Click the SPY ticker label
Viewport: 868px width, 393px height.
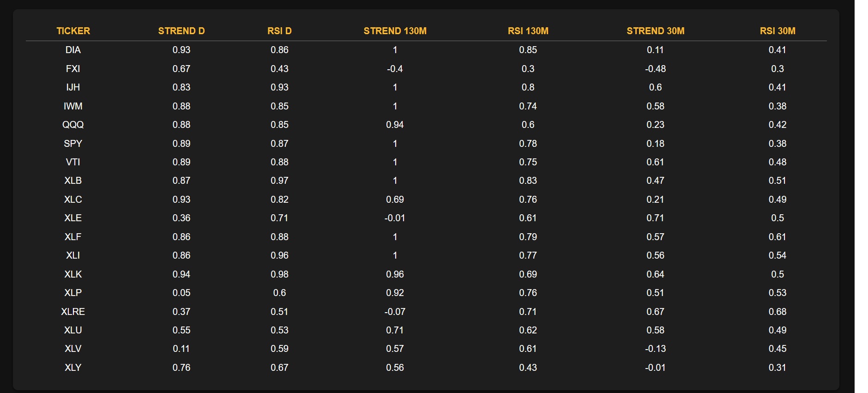73,144
